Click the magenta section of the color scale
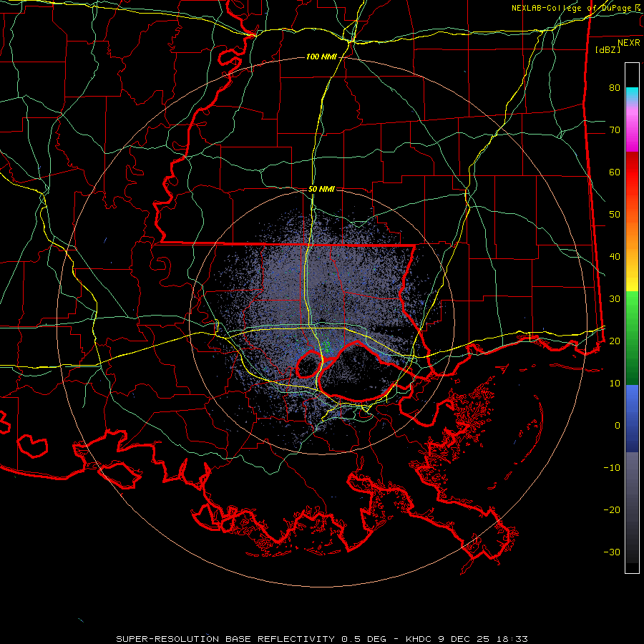The image size is (644, 644). point(632,130)
